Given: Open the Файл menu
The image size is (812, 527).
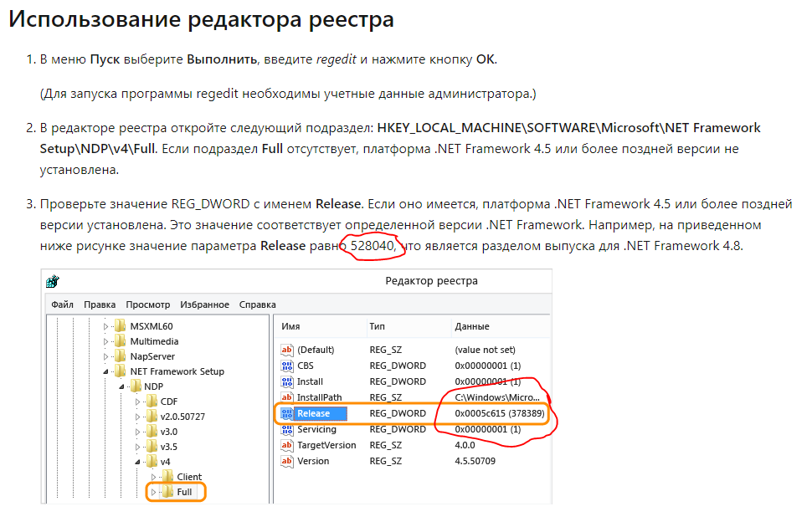Looking at the screenshot, I should (62, 304).
